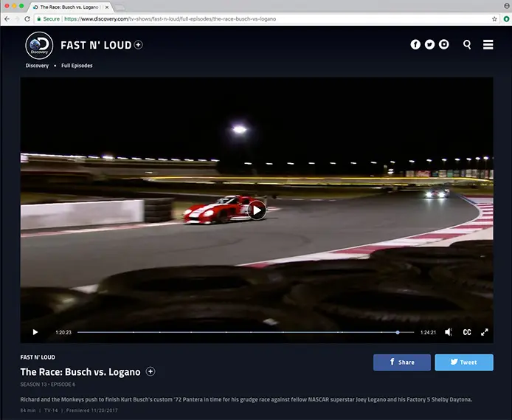Open the green extension icon in browser toolbar
Viewport: 512px width, 420px height.
pos(506,19)
